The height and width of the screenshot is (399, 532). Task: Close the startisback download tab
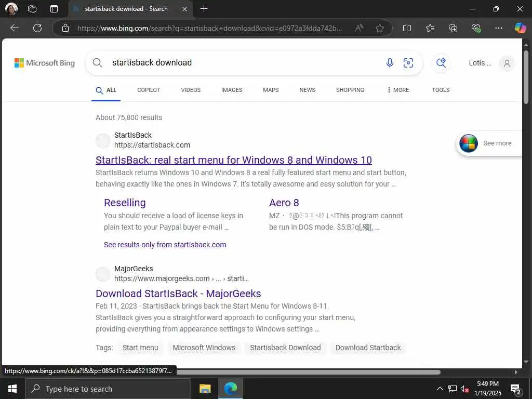(x=184, y=9)
